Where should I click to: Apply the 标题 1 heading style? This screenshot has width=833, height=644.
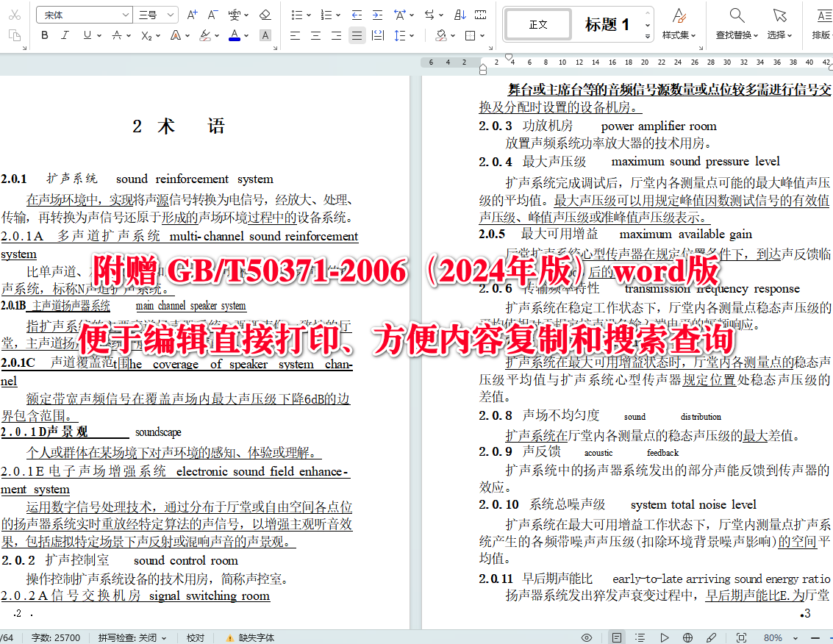click(607, 24)
